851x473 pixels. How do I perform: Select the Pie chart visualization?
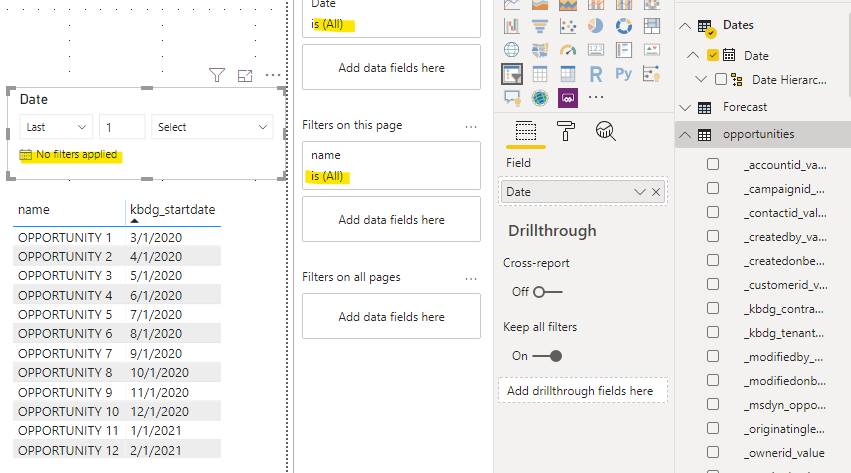coord(595,25)
